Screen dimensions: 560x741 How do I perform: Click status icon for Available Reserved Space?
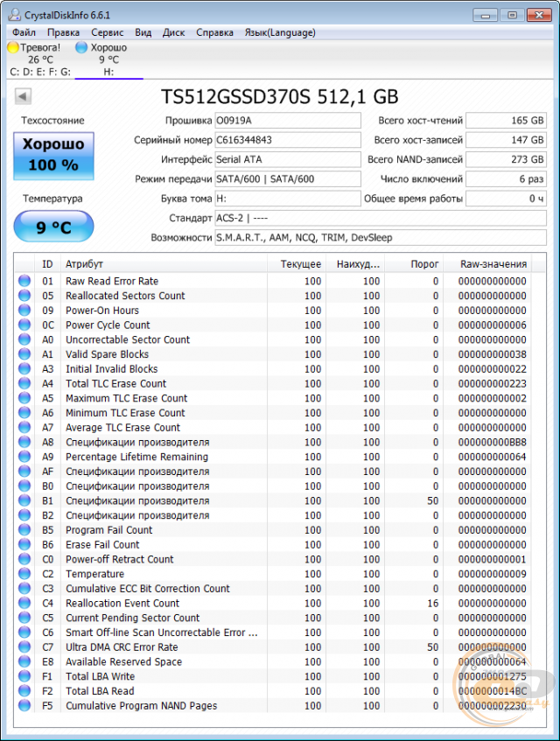pos(24,661)
